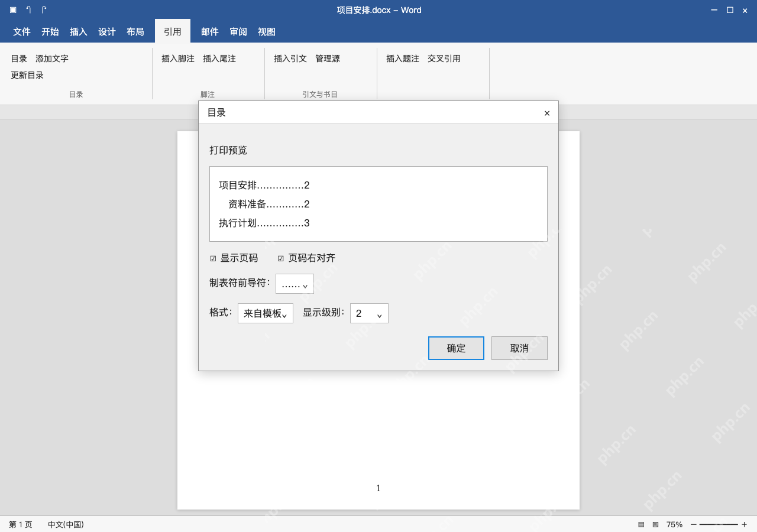Click the save icon in title bar
Screen dimensions: 757x532
[13, 9]
